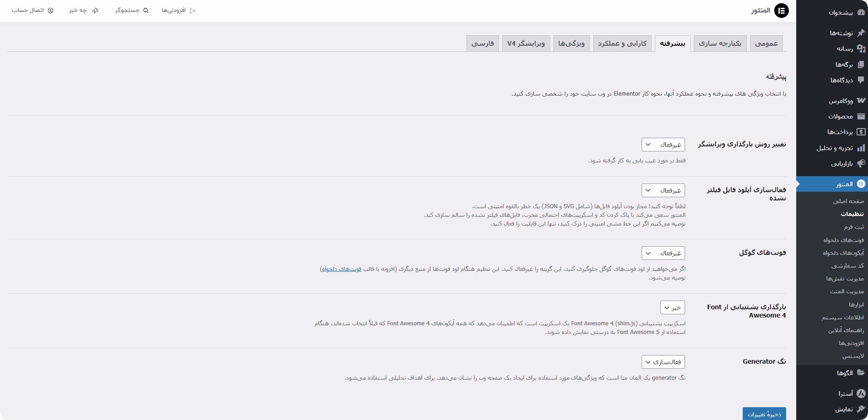Click the WooCommerce (ووکامرس) logo icon

pos(861,101)
